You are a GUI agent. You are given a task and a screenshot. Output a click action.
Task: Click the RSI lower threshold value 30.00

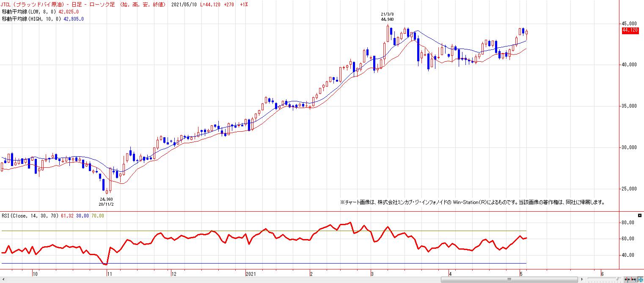pyautogui.click(x=82, y=216)
